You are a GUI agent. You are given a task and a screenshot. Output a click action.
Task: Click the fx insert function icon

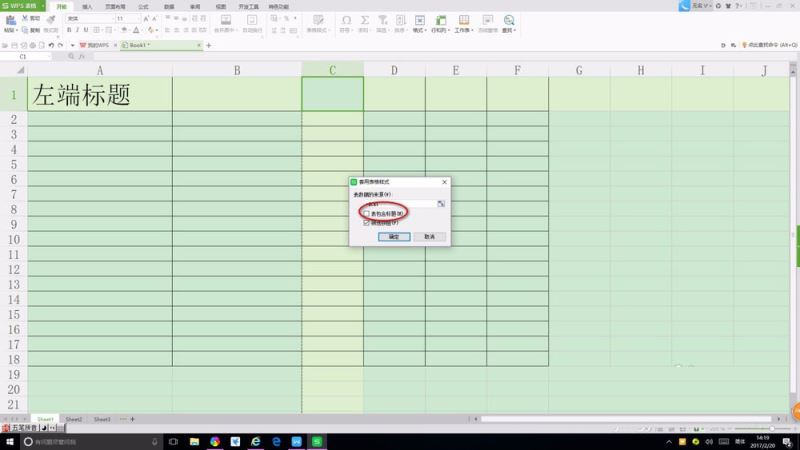[x=82, y=56]
